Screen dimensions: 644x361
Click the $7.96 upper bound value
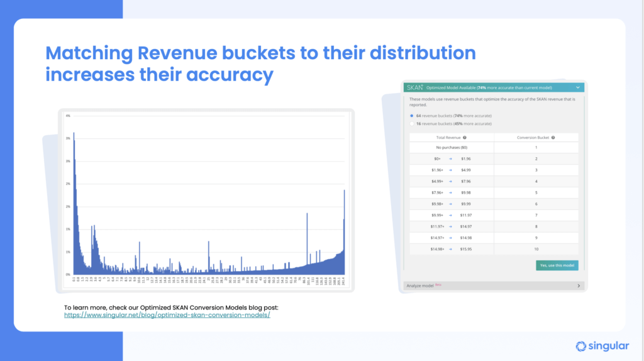click(x=466, y=181)
